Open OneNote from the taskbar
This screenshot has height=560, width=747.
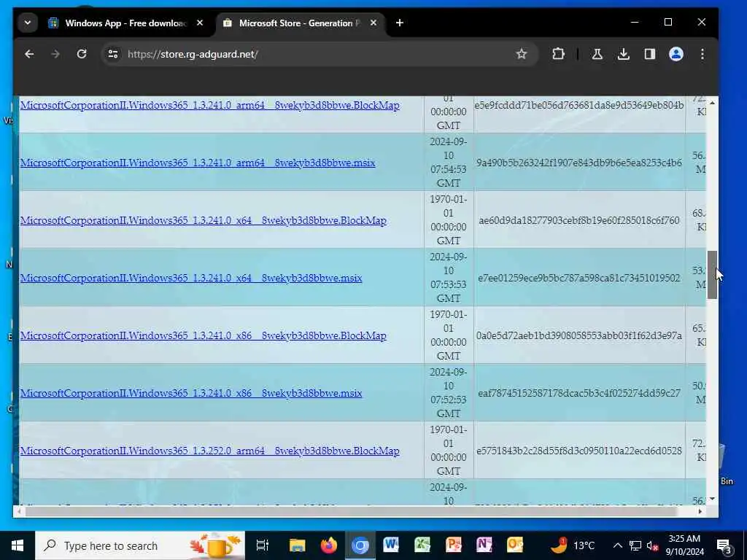coord(484,545)
